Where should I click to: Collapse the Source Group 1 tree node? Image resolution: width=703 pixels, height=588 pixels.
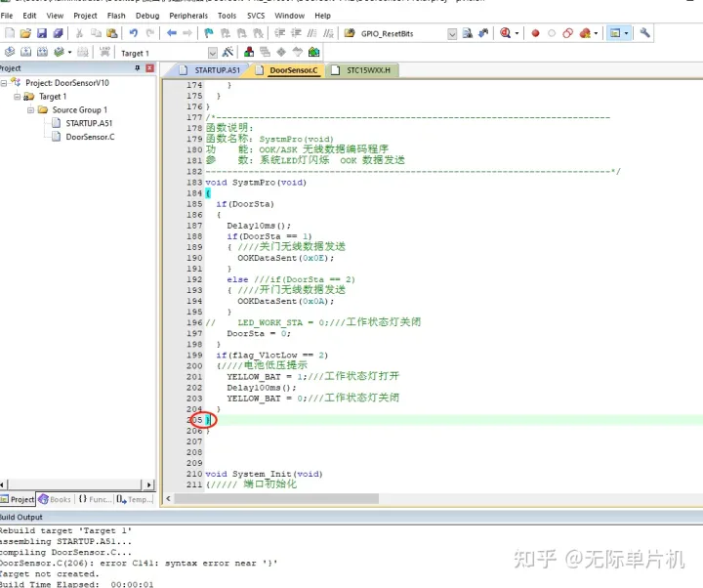[30, 110]
